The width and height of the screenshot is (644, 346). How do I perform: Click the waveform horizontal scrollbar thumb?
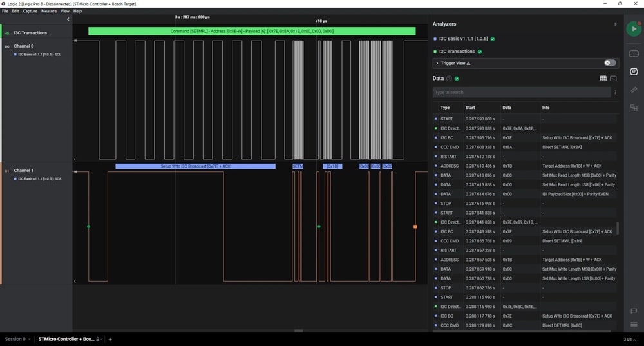[299, 331]
